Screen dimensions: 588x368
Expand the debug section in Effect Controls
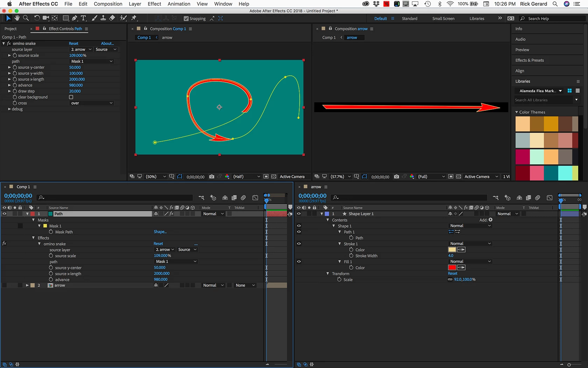pos(9,109)
